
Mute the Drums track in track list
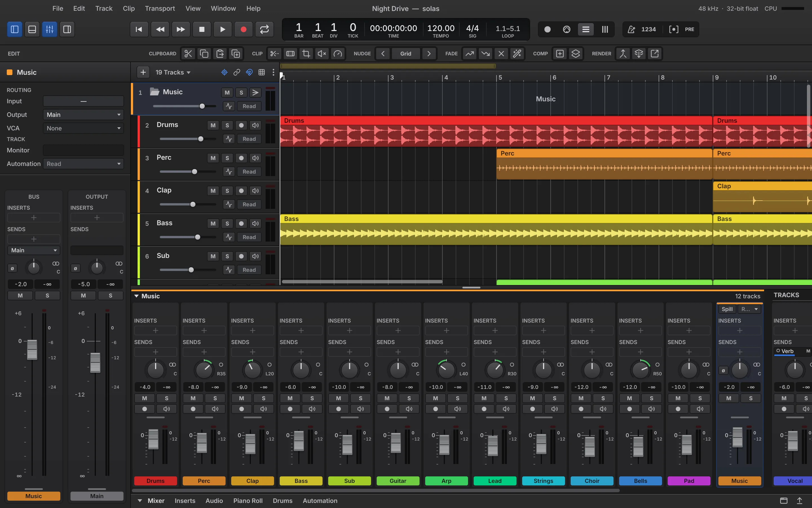213,125
